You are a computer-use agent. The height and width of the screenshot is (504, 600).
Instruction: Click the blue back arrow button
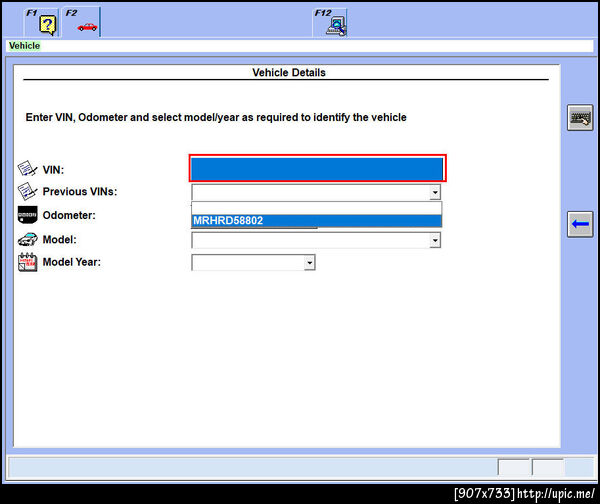580,224
